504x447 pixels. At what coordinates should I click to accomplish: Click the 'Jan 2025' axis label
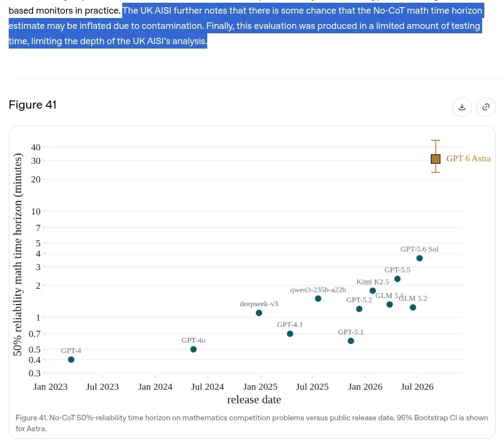tap(260, 386)
